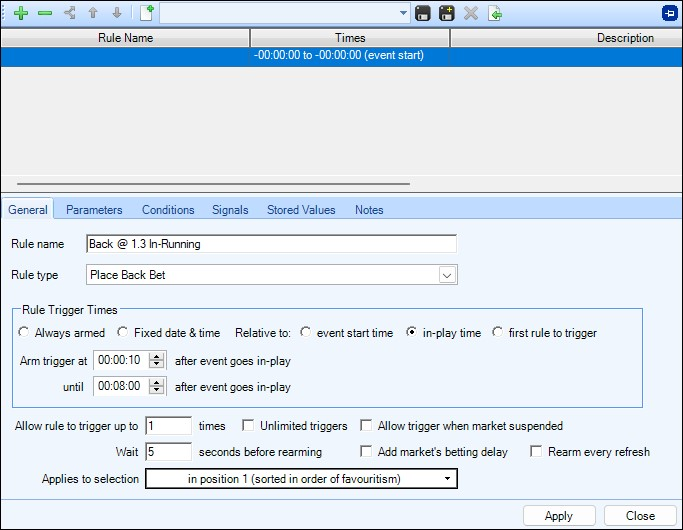The image size is (683, 530).
Task: Switch to the General tab
Action: [28, 209]
